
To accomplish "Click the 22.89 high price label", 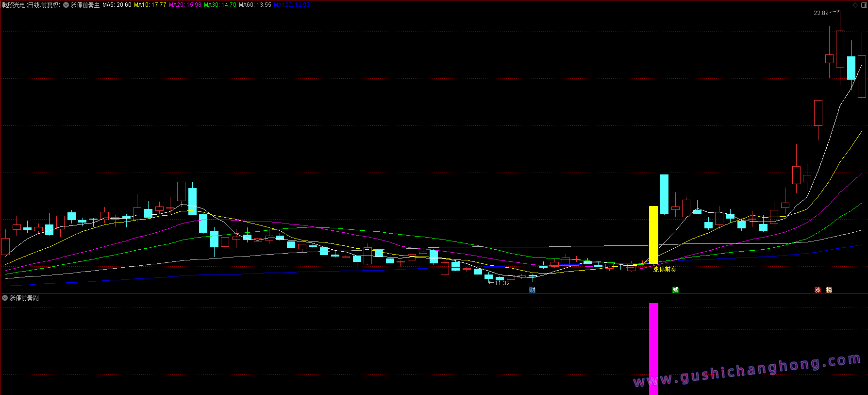I will click(821, 13).
